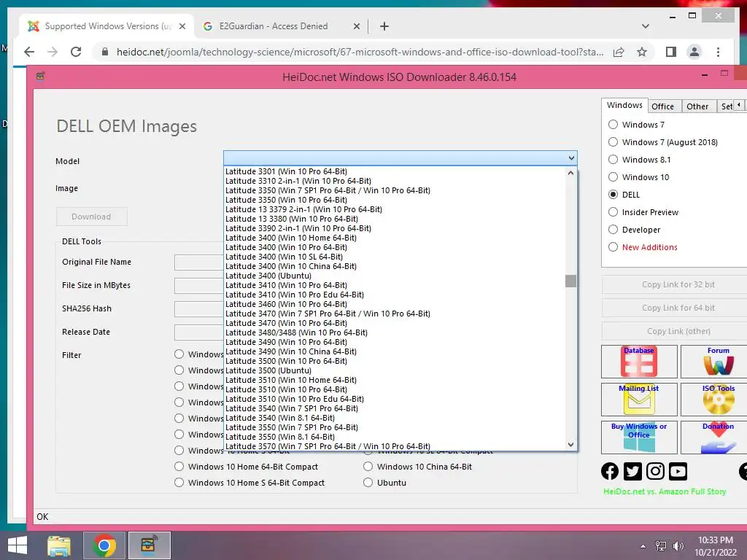The height and width of the screenshot is (560, 747).
Task: Click the Donation heart icon
Action: [x=717, y=437]
